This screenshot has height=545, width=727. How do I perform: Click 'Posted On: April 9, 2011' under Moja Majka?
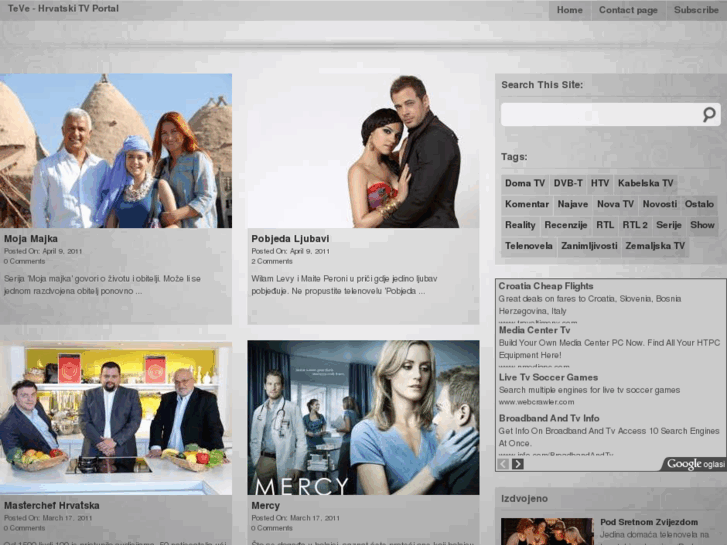point(43,251)
